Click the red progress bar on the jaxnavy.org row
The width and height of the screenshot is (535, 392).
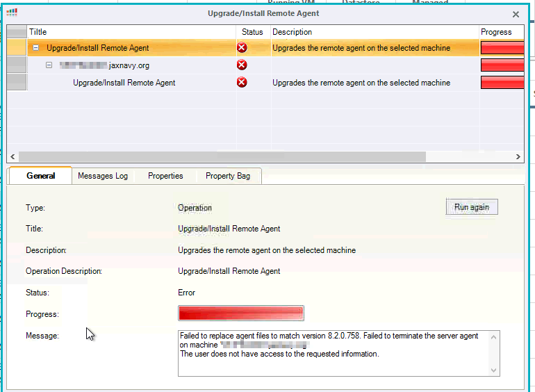(502, 65)
